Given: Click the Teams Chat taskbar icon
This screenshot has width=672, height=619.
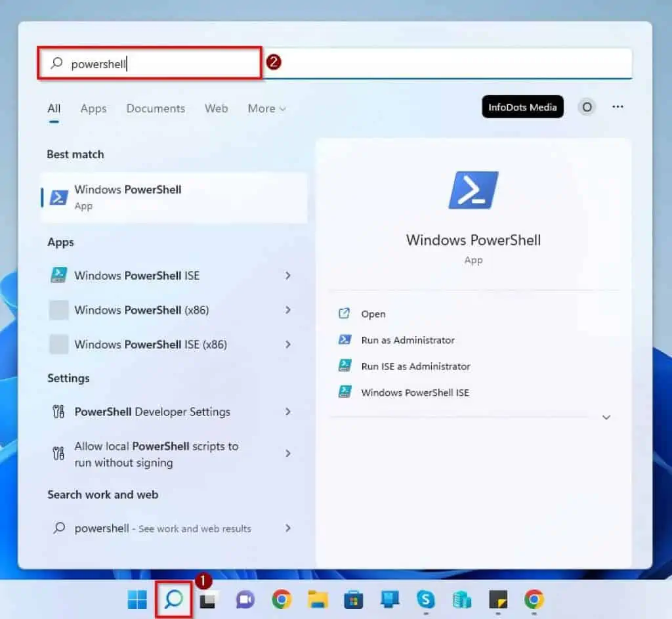Looking at the screenshot, I should point(245,599).
